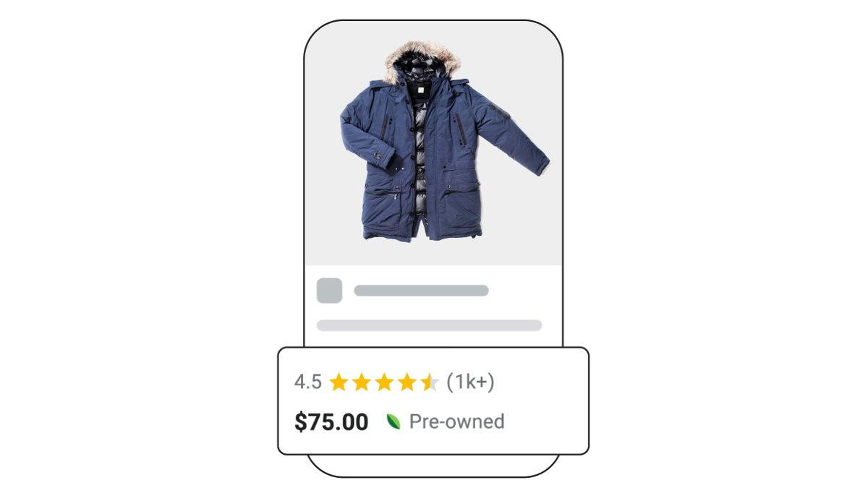This screenshot has height=488, width=868.
Task: Click the third gold rating star
Action: point(384,382)
